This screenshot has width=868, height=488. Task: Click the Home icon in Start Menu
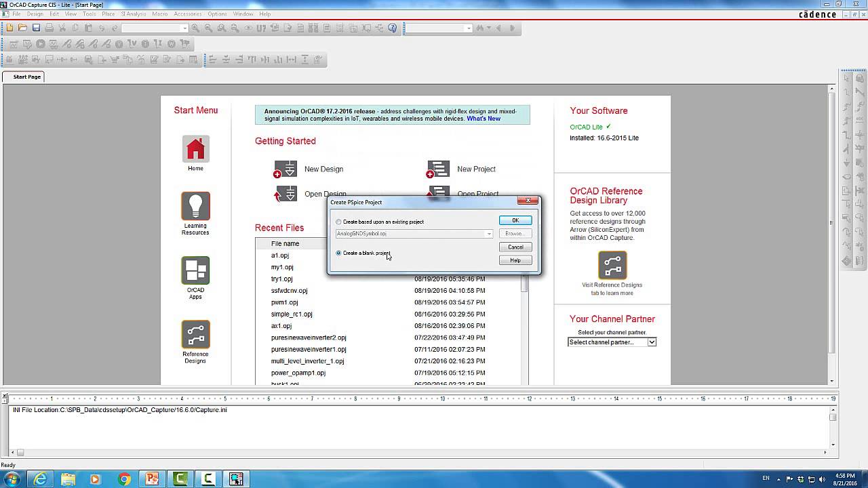pyautogui.click(x=195, y=150)
